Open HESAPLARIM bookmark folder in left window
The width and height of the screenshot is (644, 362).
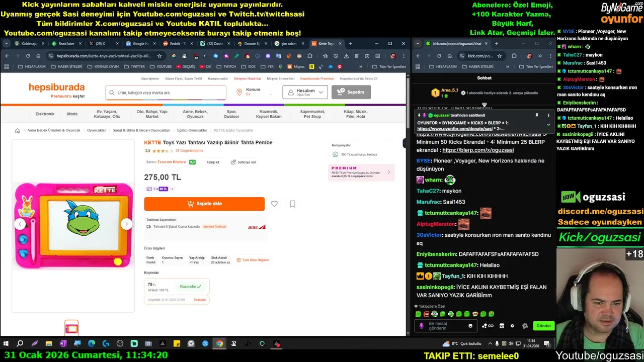pos(32,66)
